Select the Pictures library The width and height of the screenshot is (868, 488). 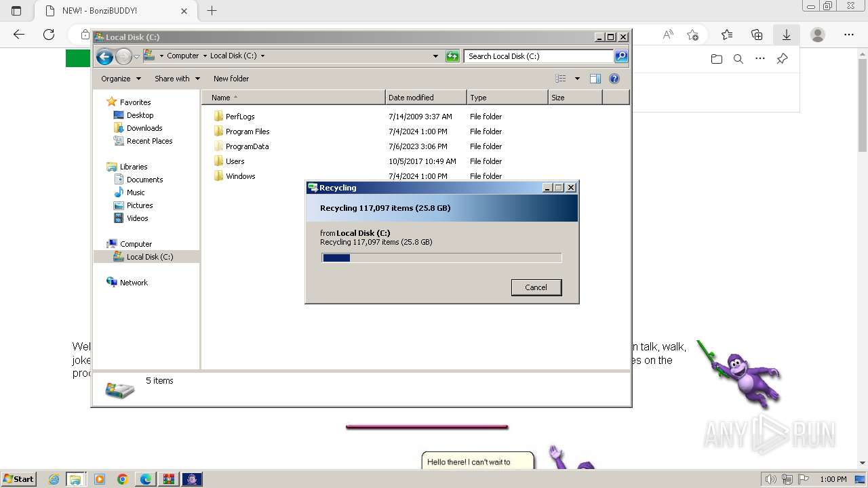(140, 205)
